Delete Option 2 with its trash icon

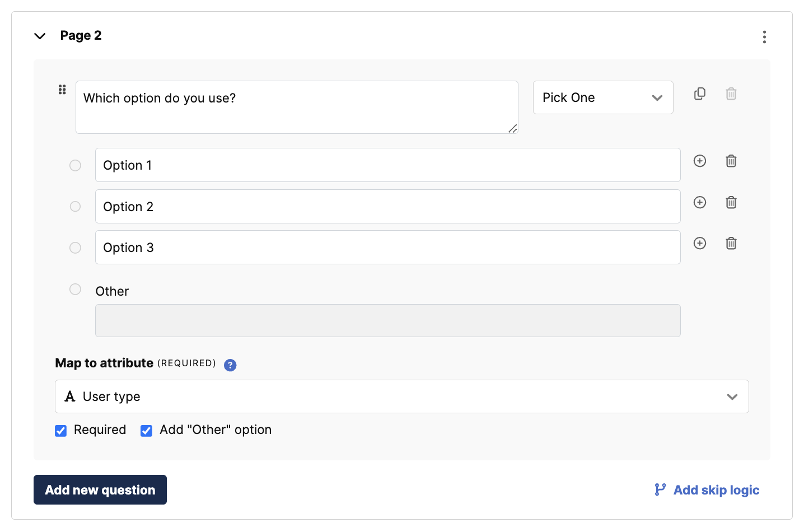point(731,202)
